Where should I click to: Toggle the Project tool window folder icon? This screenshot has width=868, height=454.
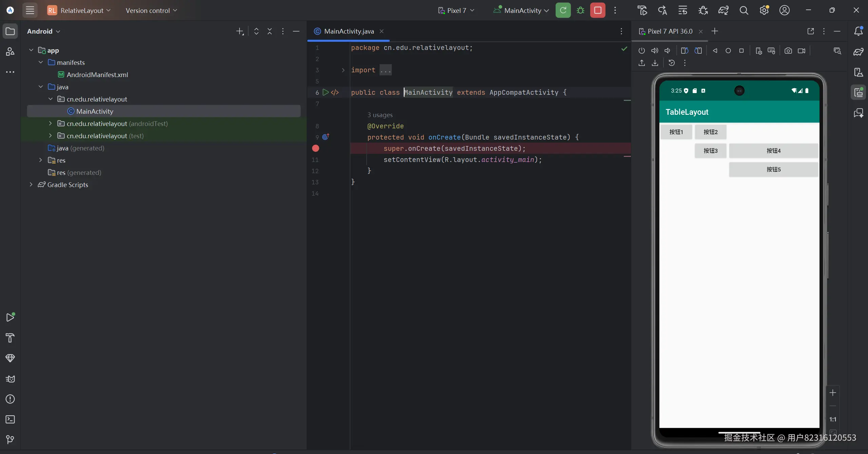click(10, 31)
